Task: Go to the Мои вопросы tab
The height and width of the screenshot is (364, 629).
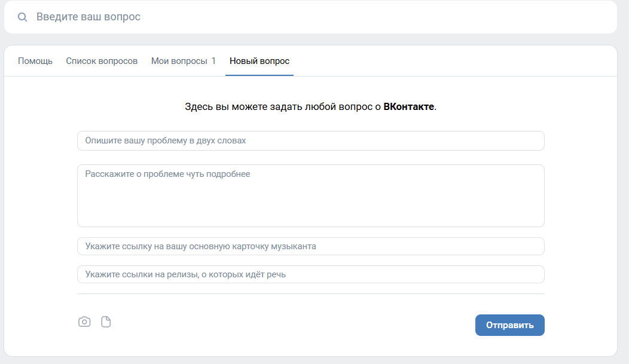Action: click(179, 61)
